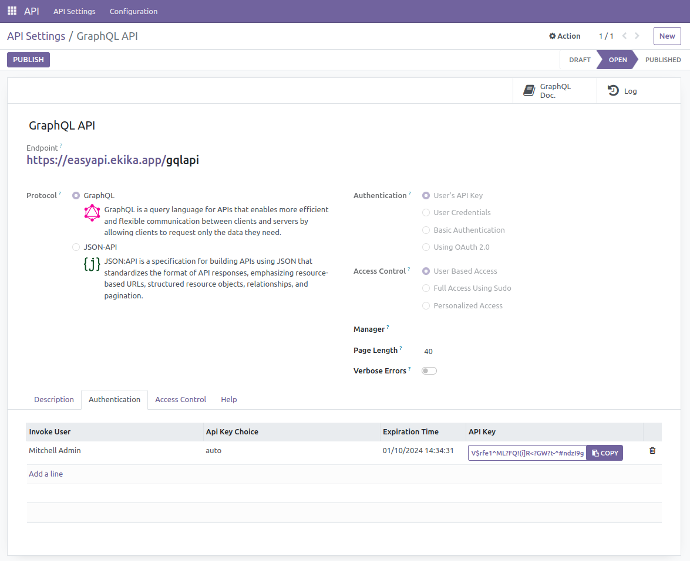This screenshot has width=690, height=561.
Task: Open the apps grid menu icon
Action: pos(12,11)
